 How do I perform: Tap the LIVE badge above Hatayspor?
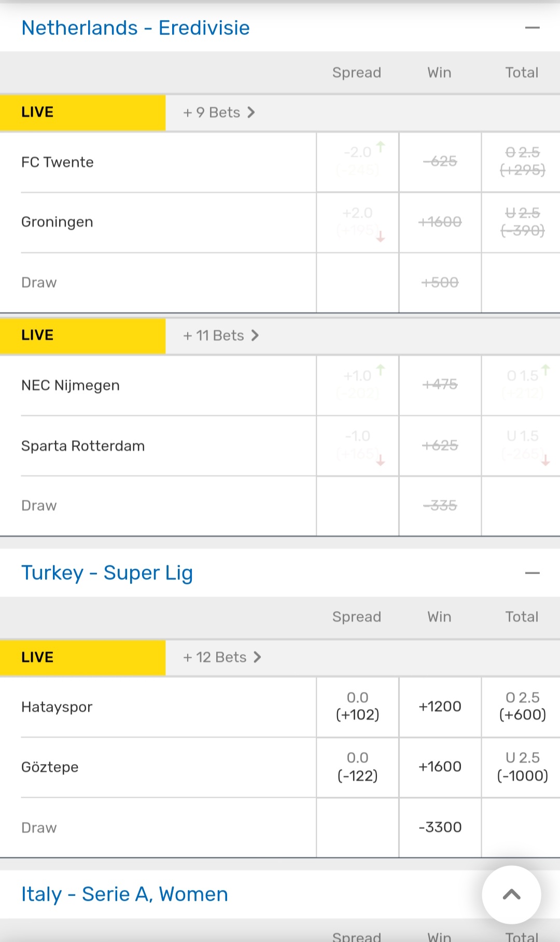coord(37,657)
